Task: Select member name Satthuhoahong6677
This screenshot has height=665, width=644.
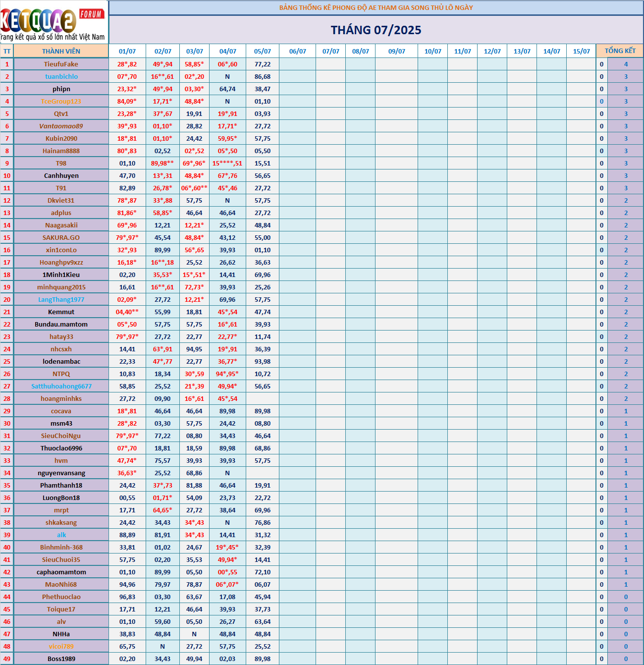Action: click(61, 386)
